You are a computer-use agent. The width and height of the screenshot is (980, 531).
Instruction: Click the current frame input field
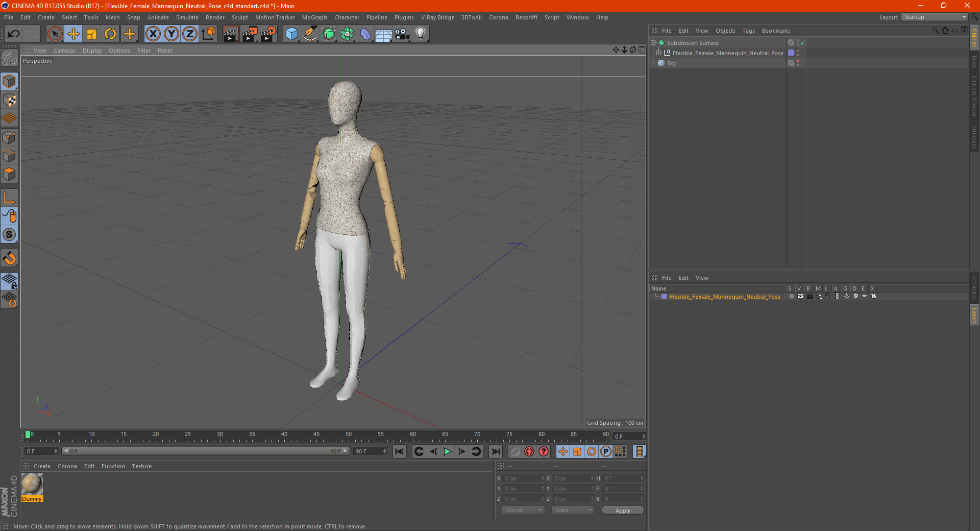coord(629,436)
